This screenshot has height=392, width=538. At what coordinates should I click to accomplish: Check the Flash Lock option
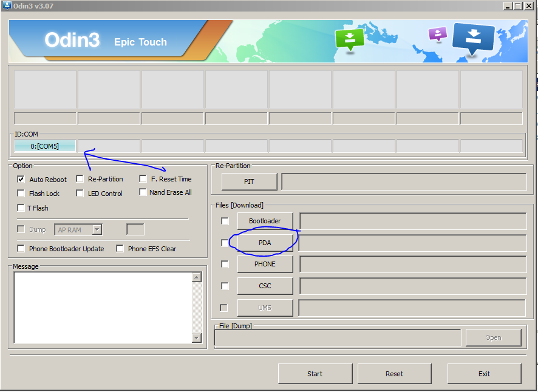[21, 194]
